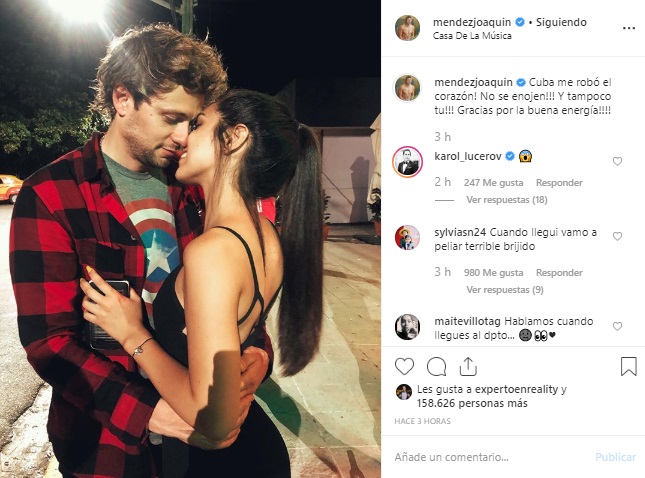645x478 pixels.
Task: Open mendezjoaquin profile from header
Action: (x=472, y=22)
